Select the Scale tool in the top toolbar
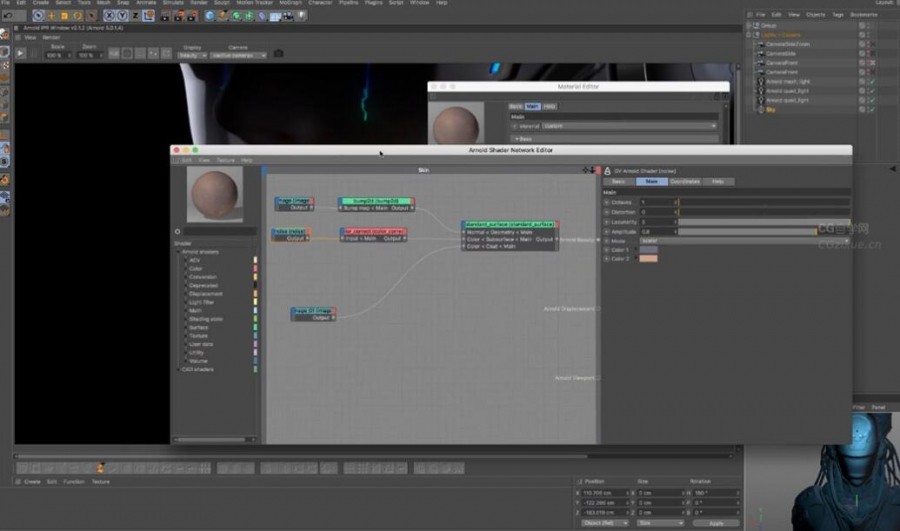This screenshot has height=531, width=900. (x=64, y=16)
